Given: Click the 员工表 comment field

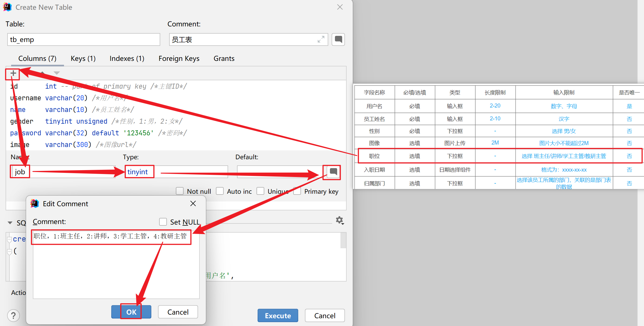Looking at the screenshot, I should point(248,39).
